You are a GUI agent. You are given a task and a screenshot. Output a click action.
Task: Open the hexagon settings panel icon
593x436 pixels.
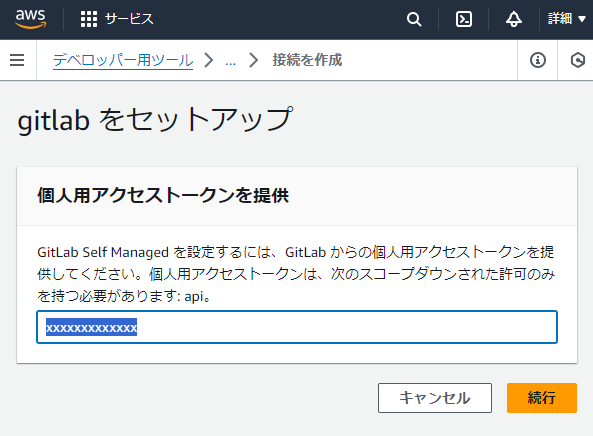tap(577, 60)
